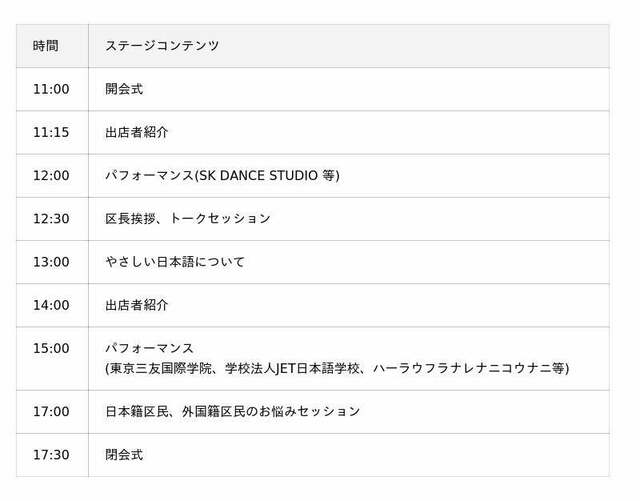The image size is (640, 501).
Task: Click the ステージコンテンツ column header
Action: point(162,46)
